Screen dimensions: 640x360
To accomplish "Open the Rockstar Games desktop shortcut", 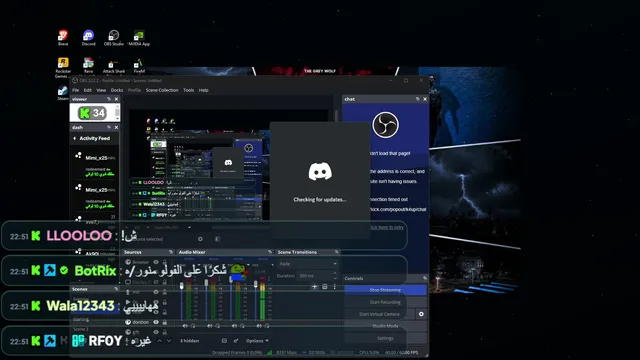I will [x=63, y=67].
